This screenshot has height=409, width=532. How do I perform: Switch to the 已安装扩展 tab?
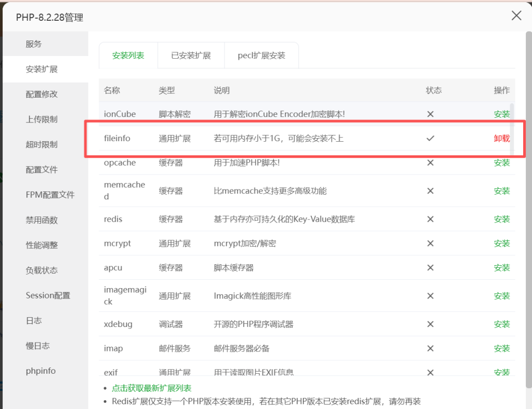[191, 56]
